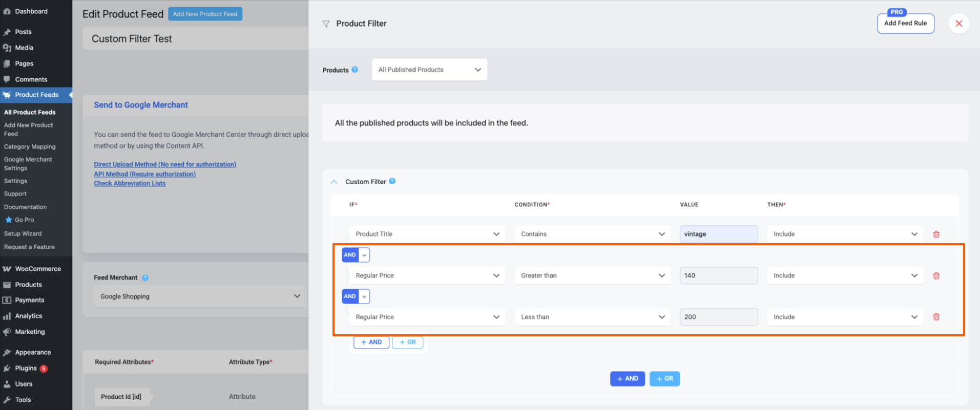This screenshot has width=980, height=410.
Task: Open WooCommerce in the sidebar
Action: 37,269
